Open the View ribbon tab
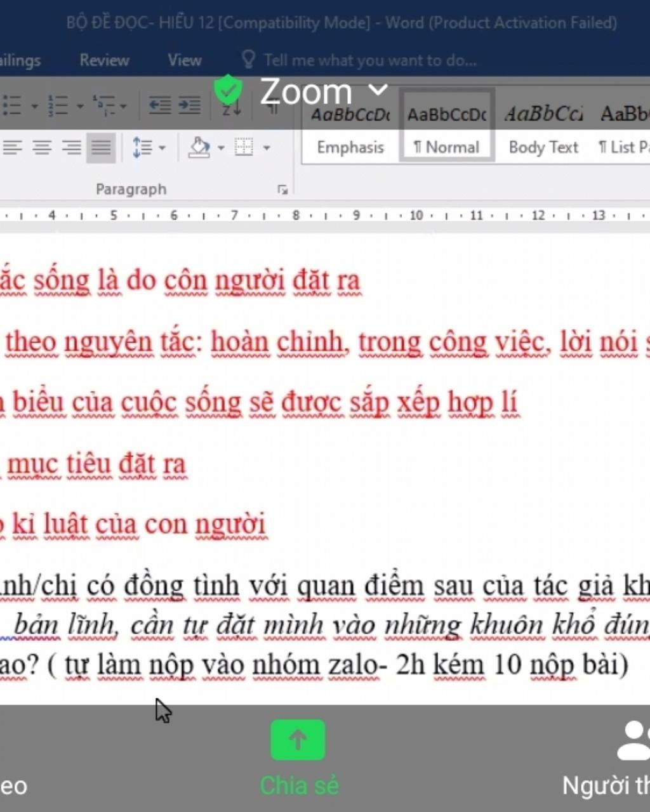The width and height of the screenshot is (650, 812). (185, 60)
